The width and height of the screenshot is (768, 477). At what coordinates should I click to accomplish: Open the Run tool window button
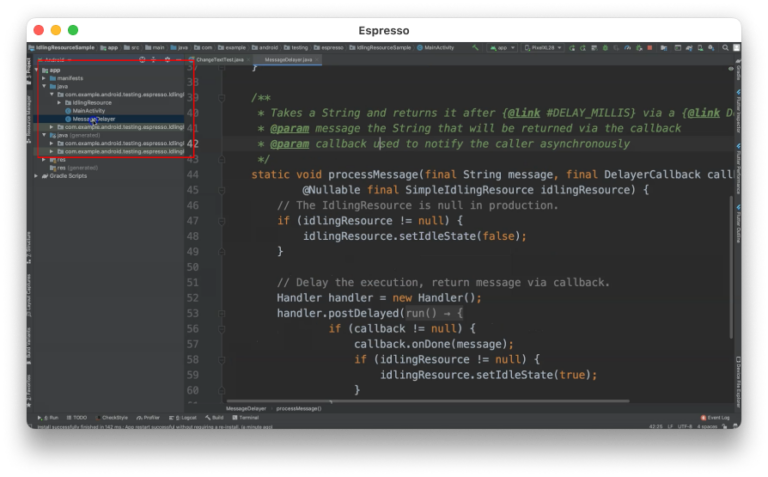point(48,418)
